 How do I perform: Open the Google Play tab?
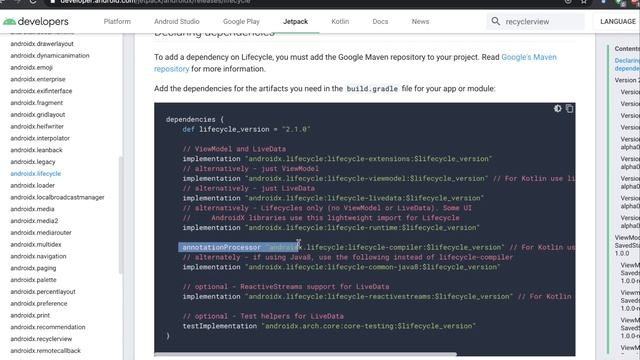241,22
